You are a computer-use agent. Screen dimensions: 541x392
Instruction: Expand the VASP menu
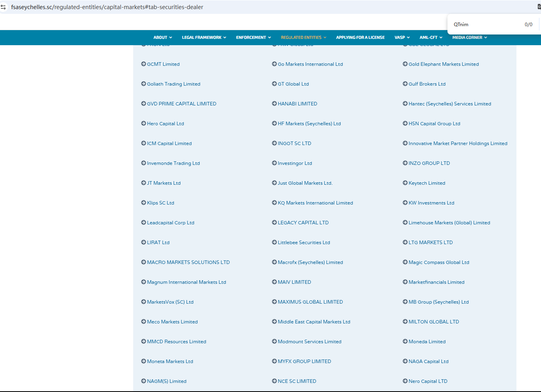point(402,37)
